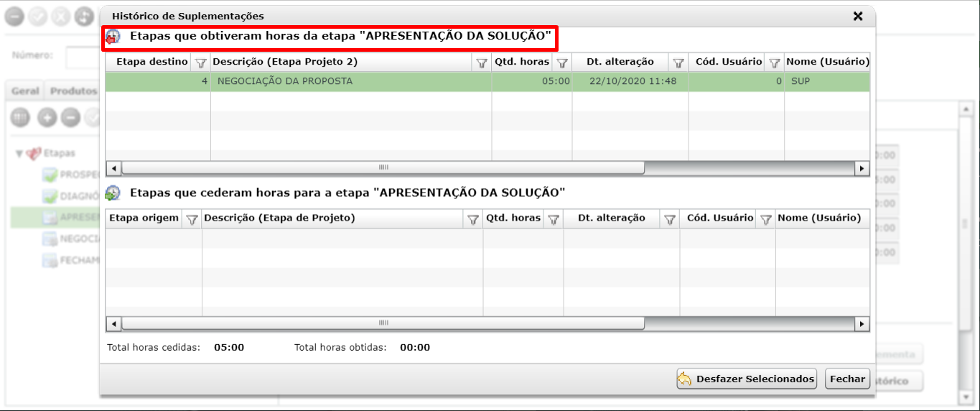Select DIAGNÓ... stage in background tree
980x411 pixels.
pos(70,196)
